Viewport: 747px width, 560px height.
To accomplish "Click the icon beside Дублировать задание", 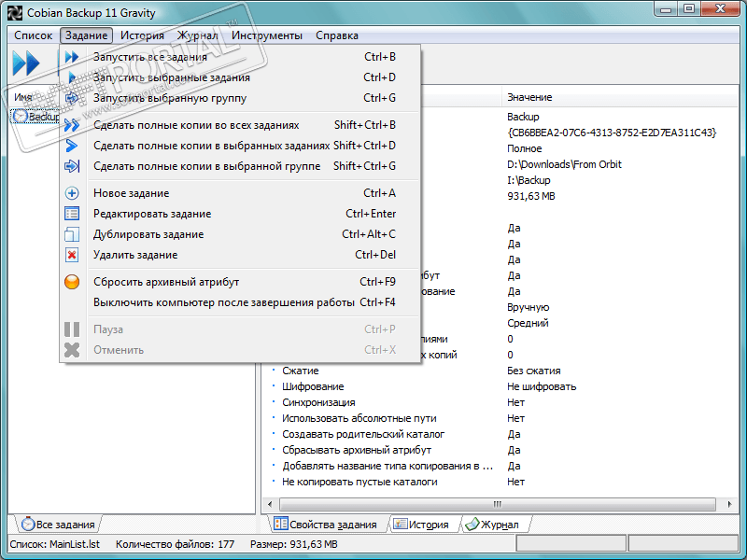I will coord(72,234).
